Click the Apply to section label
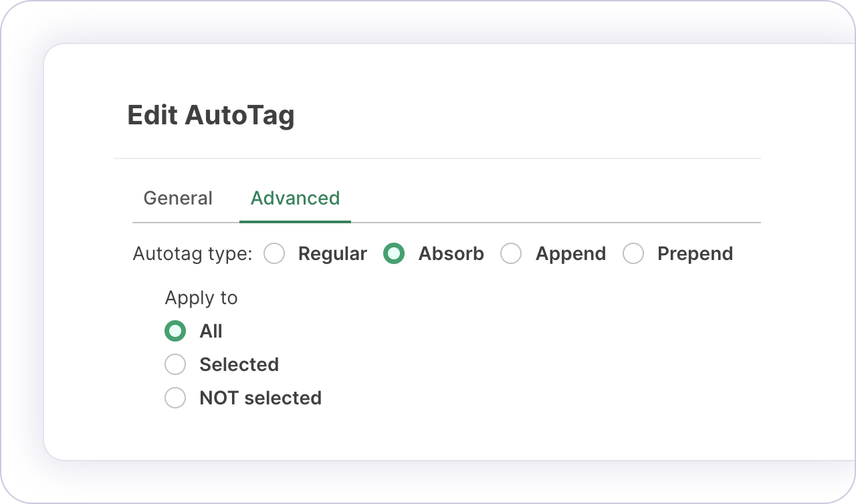The height and width of the screenshot is (504, 856). click(x=201, y=297)
